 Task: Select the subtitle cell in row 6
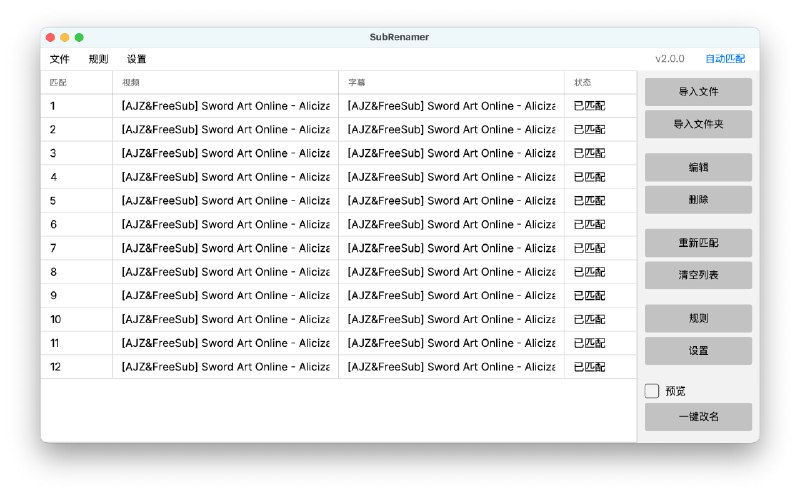(x=451, y=225)
